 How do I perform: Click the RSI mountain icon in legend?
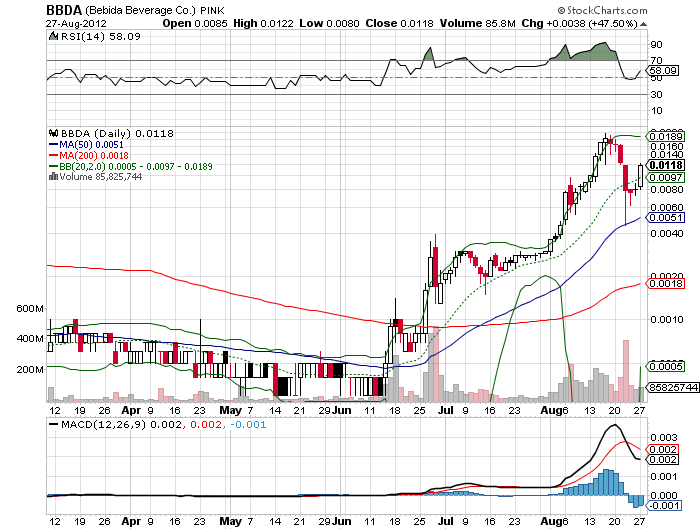pos(54,36)
